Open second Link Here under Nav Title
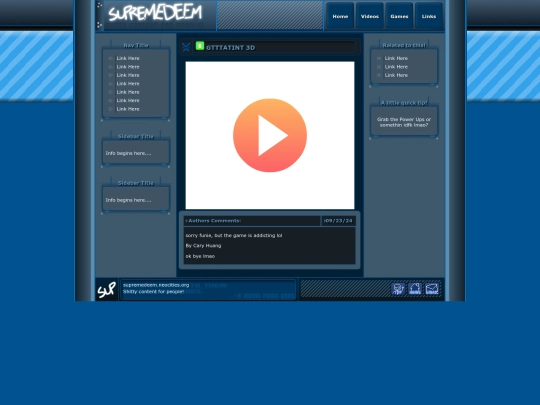 point(128,67)
